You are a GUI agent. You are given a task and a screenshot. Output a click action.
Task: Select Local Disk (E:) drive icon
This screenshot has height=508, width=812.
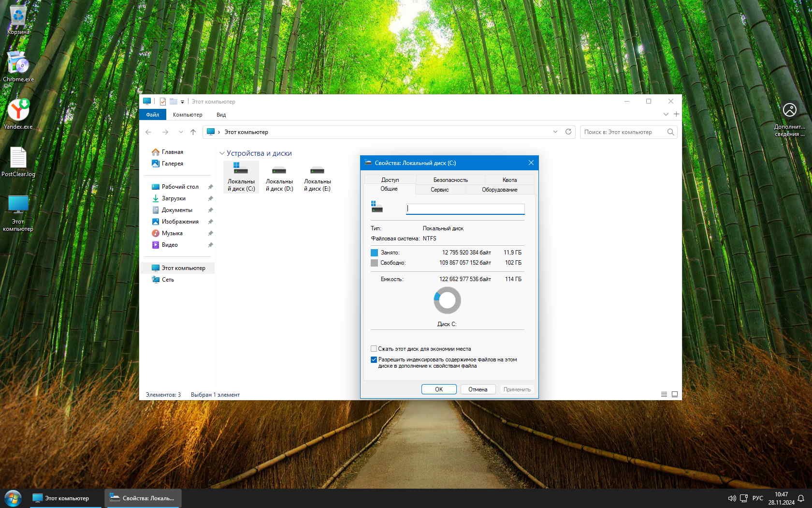(x=317, y=178)
